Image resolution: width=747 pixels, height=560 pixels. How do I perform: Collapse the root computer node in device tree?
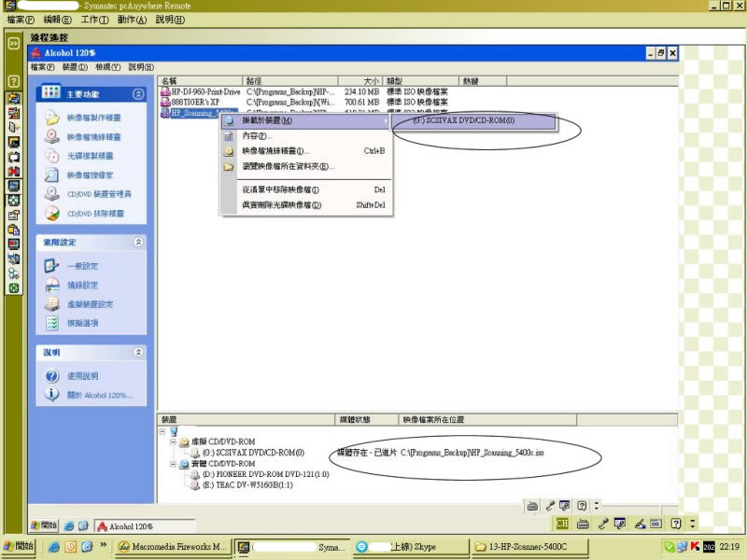coord(162,431)
